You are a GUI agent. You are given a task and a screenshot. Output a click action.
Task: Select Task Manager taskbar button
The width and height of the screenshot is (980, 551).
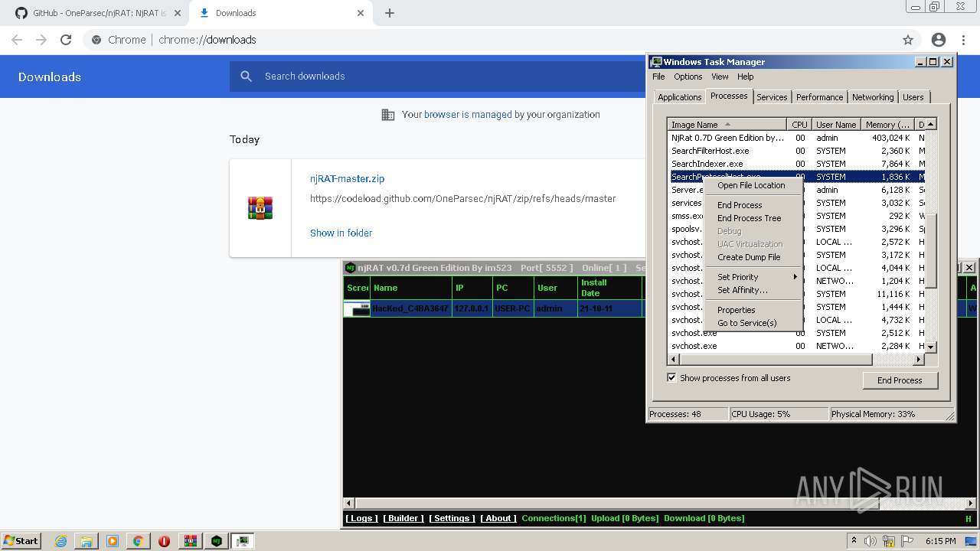[x=243, y=541]
